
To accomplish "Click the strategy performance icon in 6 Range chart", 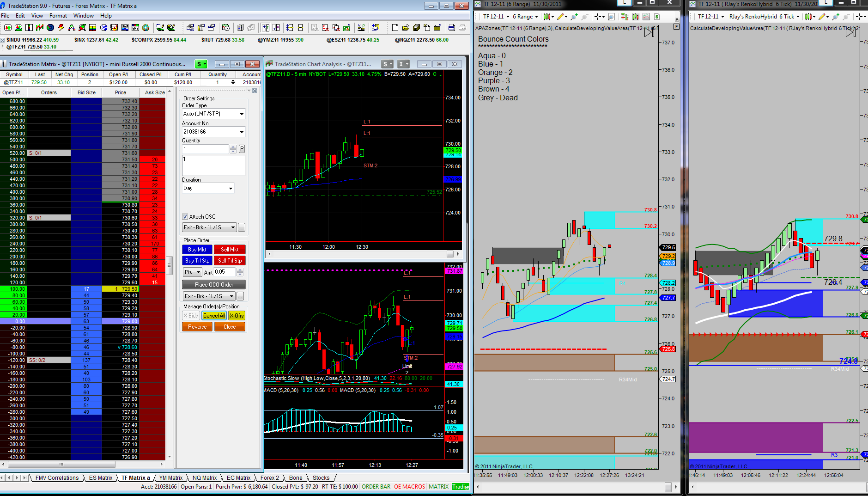I will pos(646,17).
